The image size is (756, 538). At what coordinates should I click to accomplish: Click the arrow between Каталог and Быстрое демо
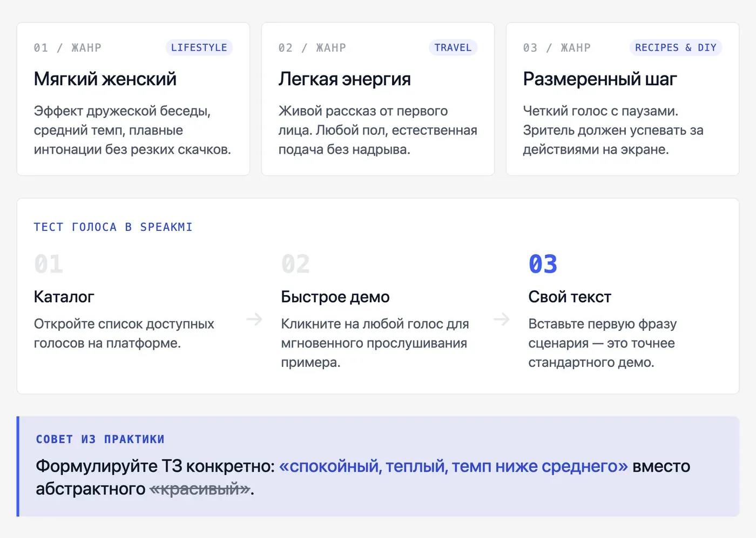(x=254, y=319)
